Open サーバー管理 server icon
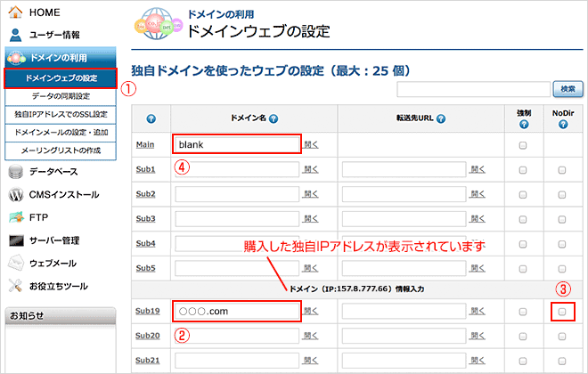The width and height of the screenshot is (588, 374). (x=17, y=240)
